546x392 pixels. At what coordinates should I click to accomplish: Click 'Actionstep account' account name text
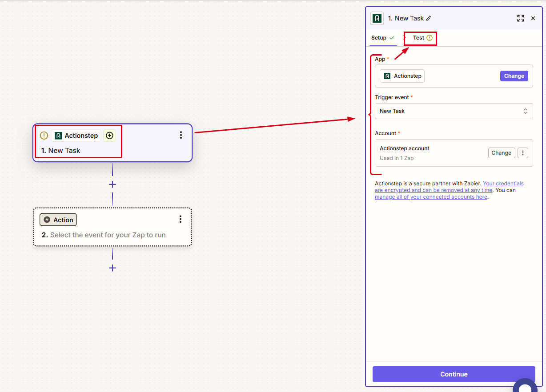[x=405, y=148]
